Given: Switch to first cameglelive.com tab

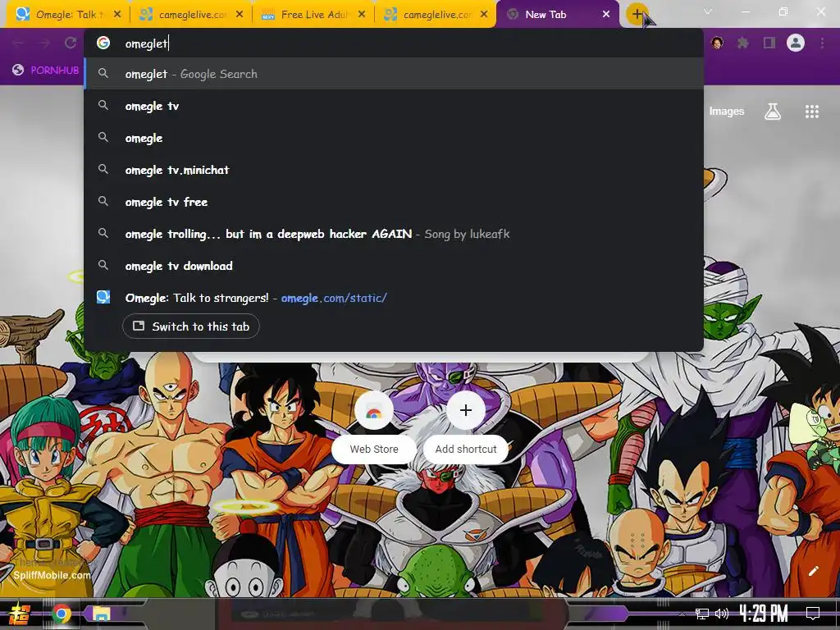Looking at the screenshot, I should (190, 15).
